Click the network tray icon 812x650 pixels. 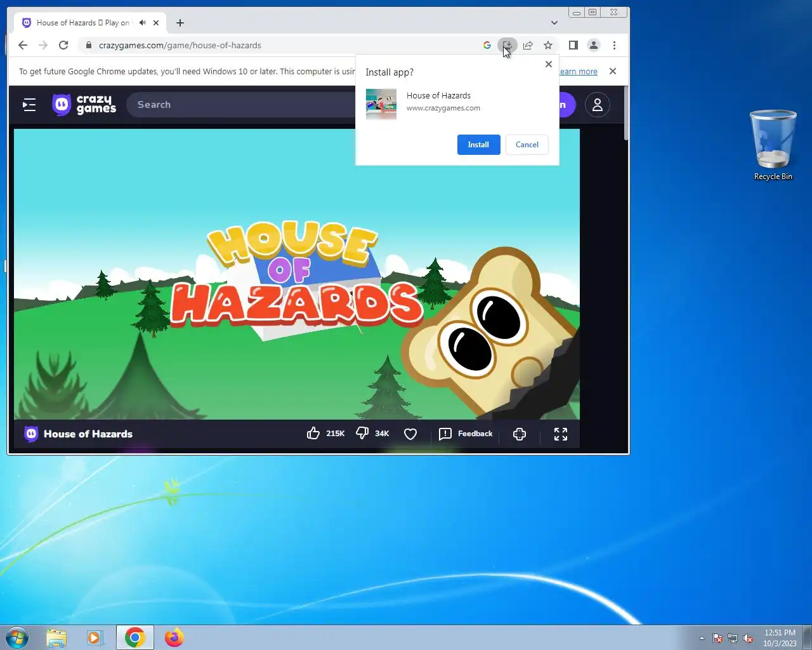pos(733,638)
